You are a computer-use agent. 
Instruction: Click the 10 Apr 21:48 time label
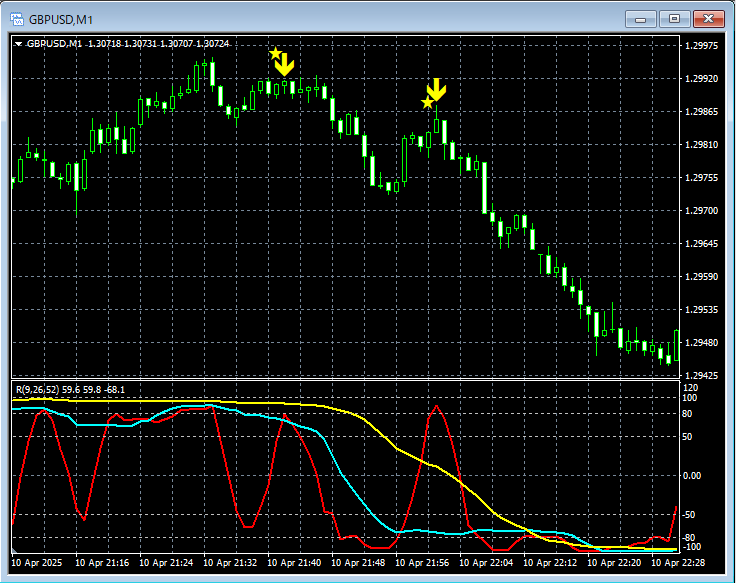(x=358, y=562)
